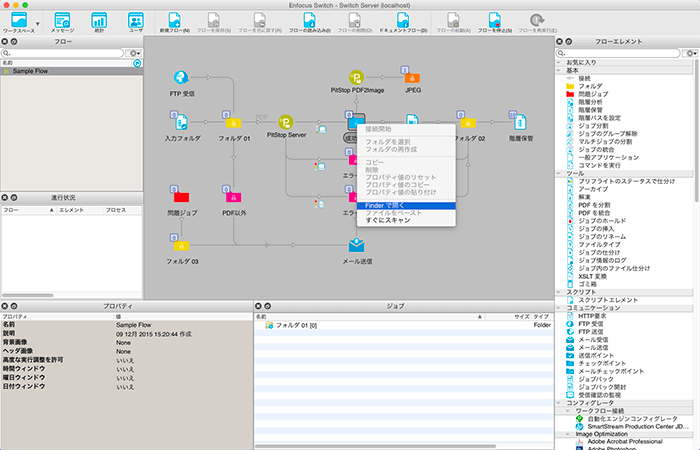Click フローの読み込み import flow icon
The width and height of the screenshot is (700, 450).
(x=309, y=22)
